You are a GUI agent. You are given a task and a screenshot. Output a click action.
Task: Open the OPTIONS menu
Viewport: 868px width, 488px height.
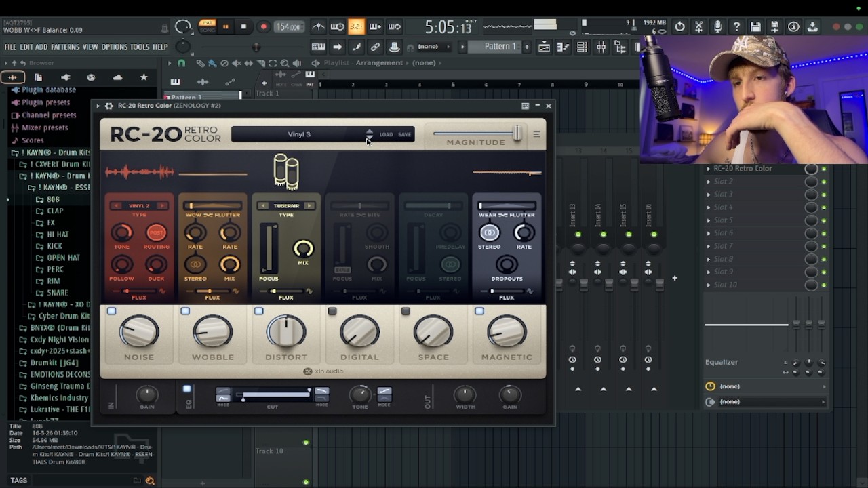coord(114,47)
